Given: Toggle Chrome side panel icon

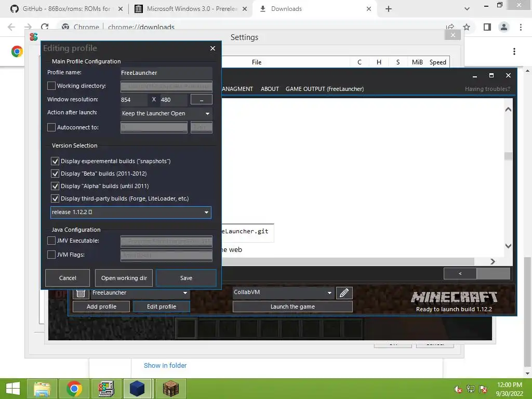Looking at the screenshot, I should [487, 27].
